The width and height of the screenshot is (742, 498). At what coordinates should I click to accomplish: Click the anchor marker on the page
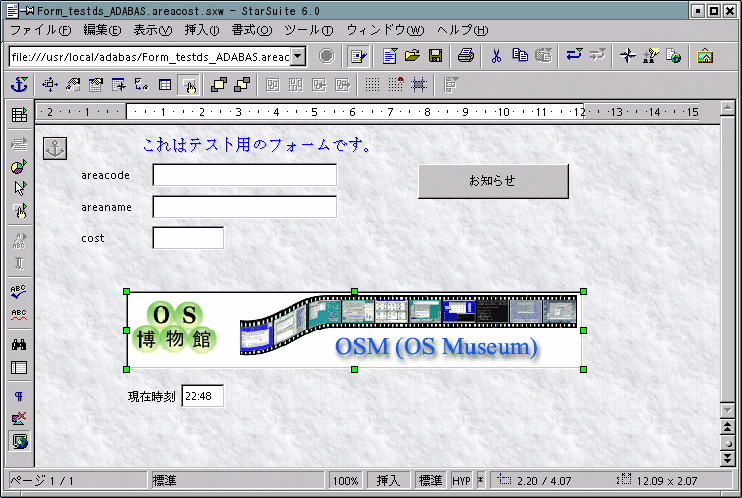(55, 148)
